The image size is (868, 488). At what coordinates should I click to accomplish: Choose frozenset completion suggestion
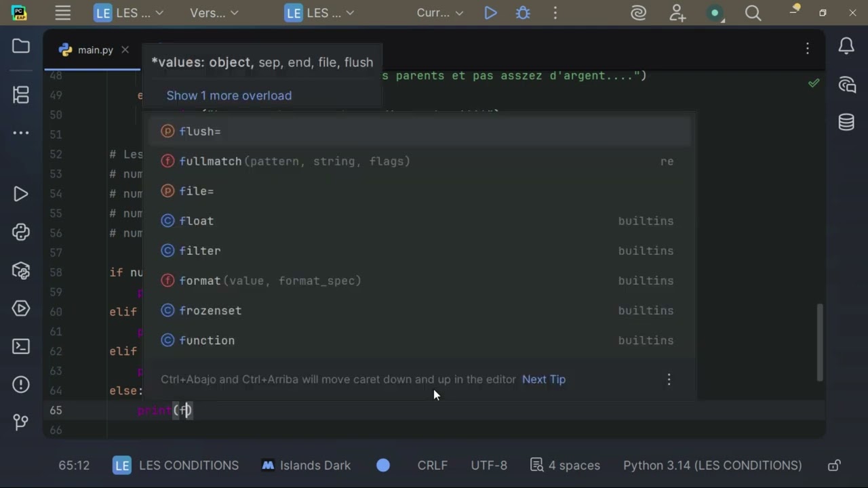click(x=418, y=310)
